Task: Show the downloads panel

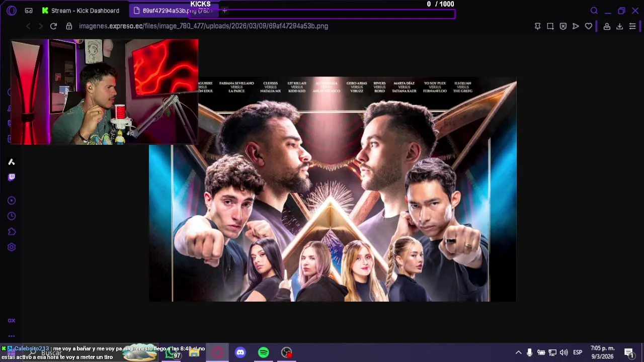Action: pos(619,26)
